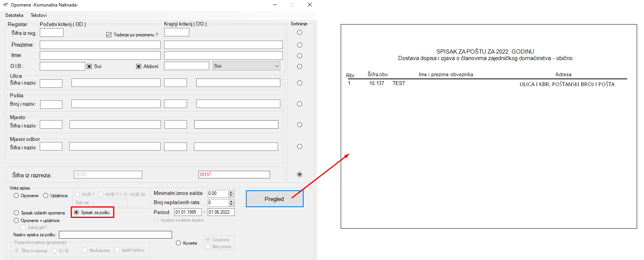The image size is (644, 260).
Task: Select the Uplatnica radio option
Action: 46,196
